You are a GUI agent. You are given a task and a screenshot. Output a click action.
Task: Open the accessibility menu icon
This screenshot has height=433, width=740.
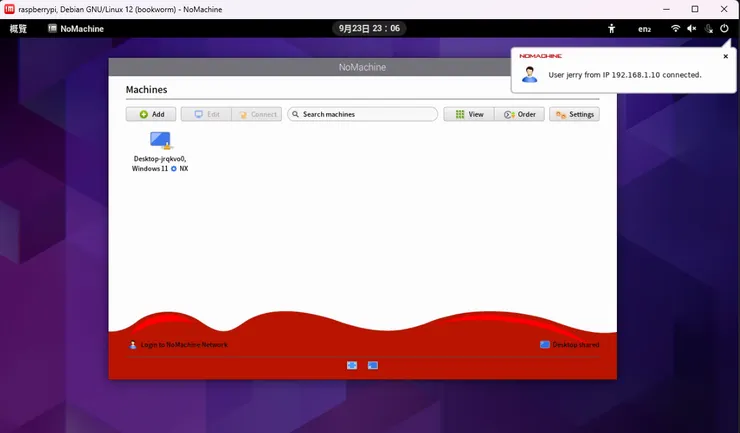coord(612,28)
